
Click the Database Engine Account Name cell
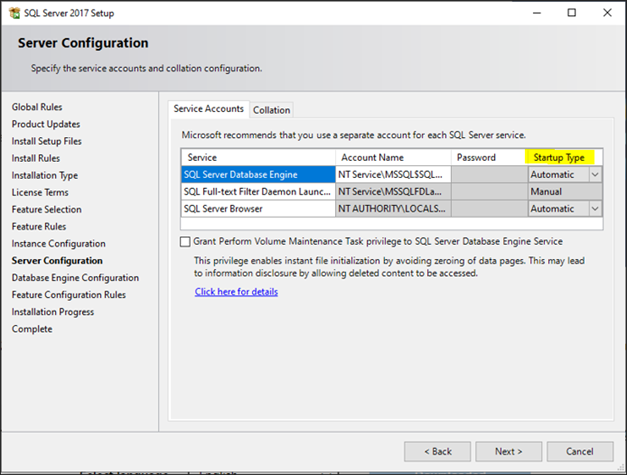tap(391, 174)
